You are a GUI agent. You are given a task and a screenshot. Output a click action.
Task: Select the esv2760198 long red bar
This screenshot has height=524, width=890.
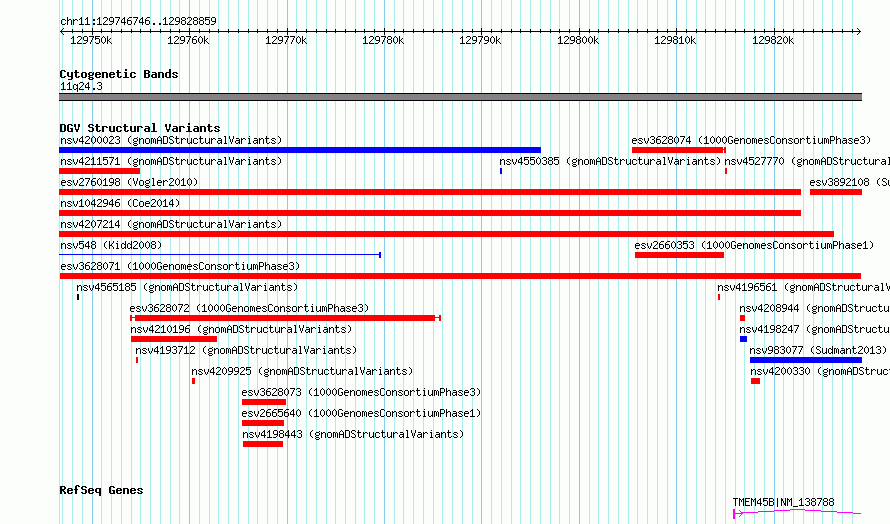[x=430, y=192]
